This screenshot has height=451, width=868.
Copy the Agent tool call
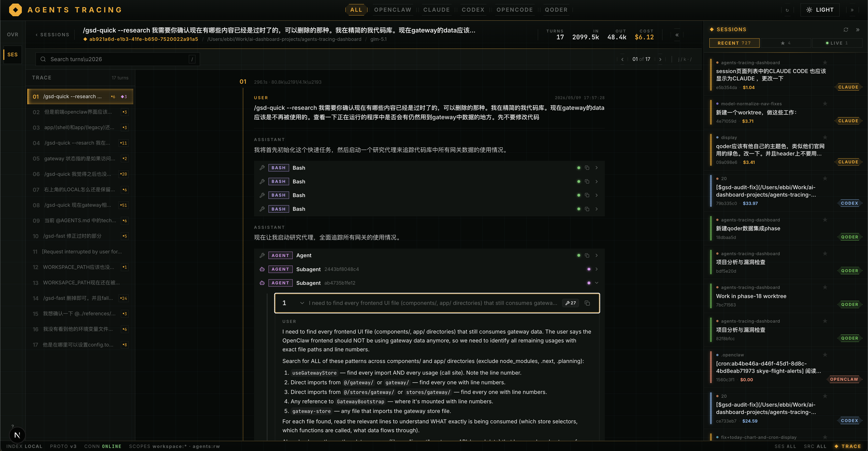pos(587,255)
